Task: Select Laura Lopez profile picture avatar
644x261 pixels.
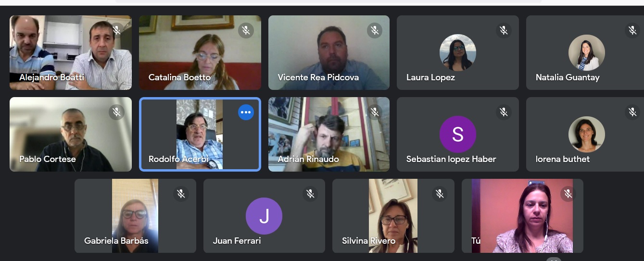Action: tap(458, 52)
